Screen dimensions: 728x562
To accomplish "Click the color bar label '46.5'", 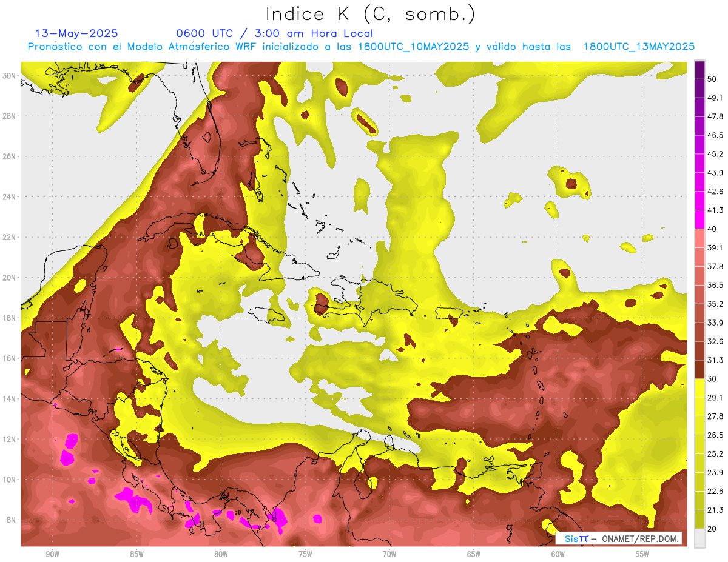I will pos(715,135).
